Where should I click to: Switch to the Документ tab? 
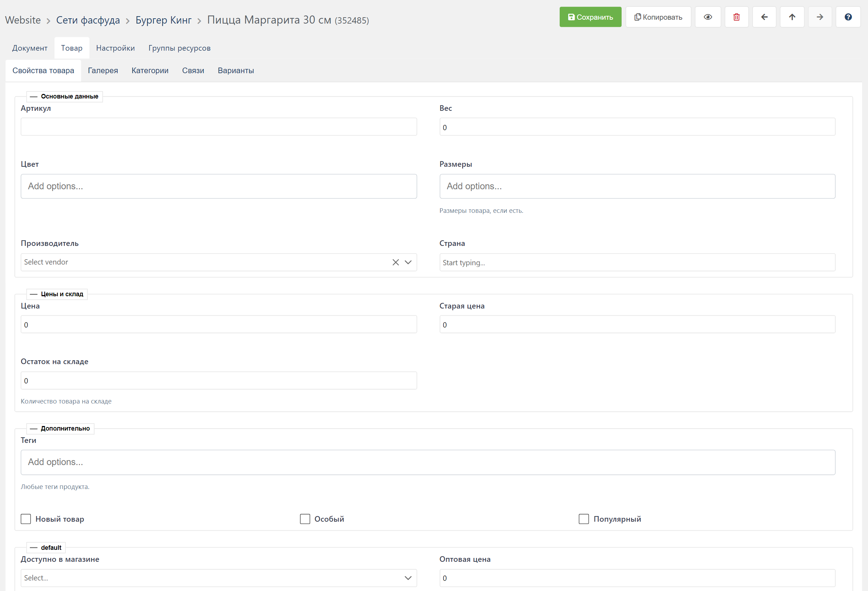pos(30,48)
